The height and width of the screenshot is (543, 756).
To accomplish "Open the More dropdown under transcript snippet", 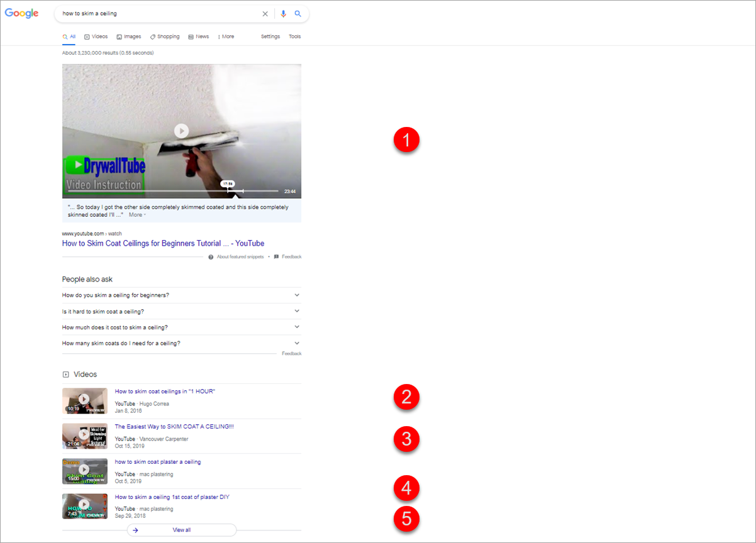I will tap(137, 215).
